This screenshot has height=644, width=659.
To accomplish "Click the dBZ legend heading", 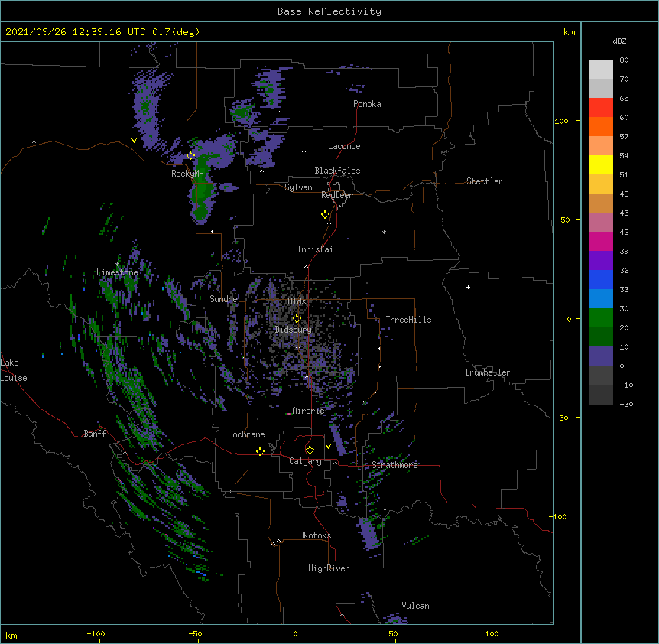I will click(x=619, y=41).
